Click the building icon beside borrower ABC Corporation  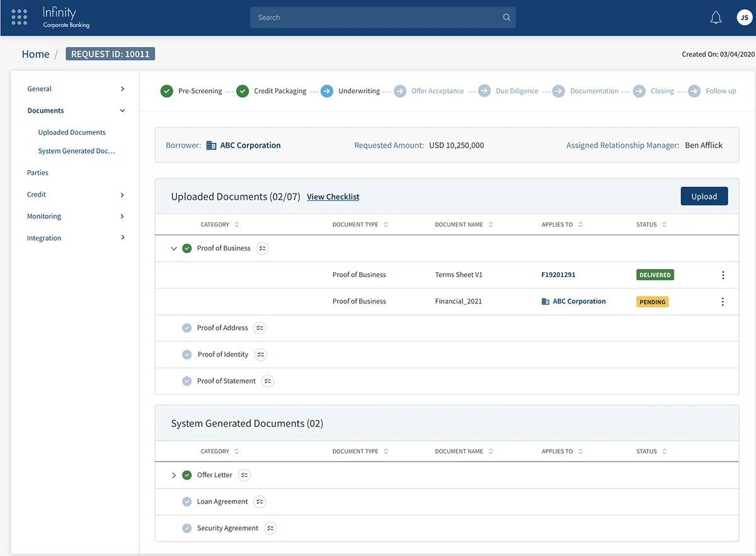coord(212,145)
